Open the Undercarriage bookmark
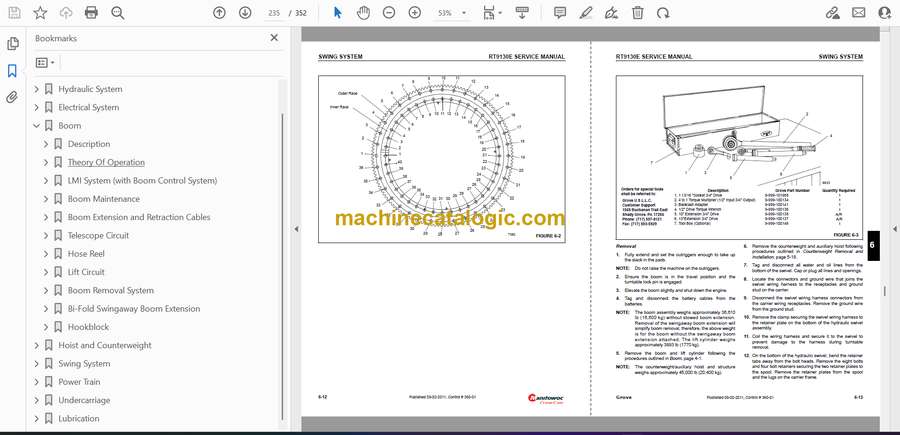 (x=84, y=401)
